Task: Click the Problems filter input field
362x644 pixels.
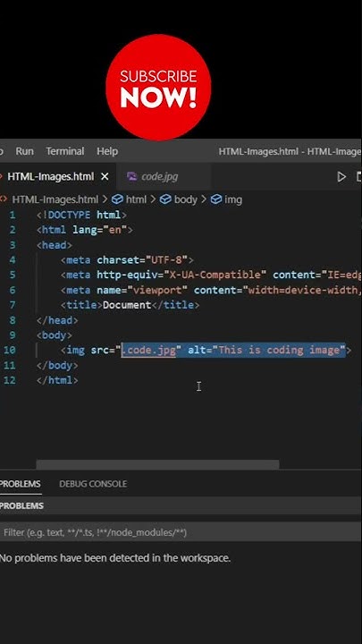Action: (181, 533)
